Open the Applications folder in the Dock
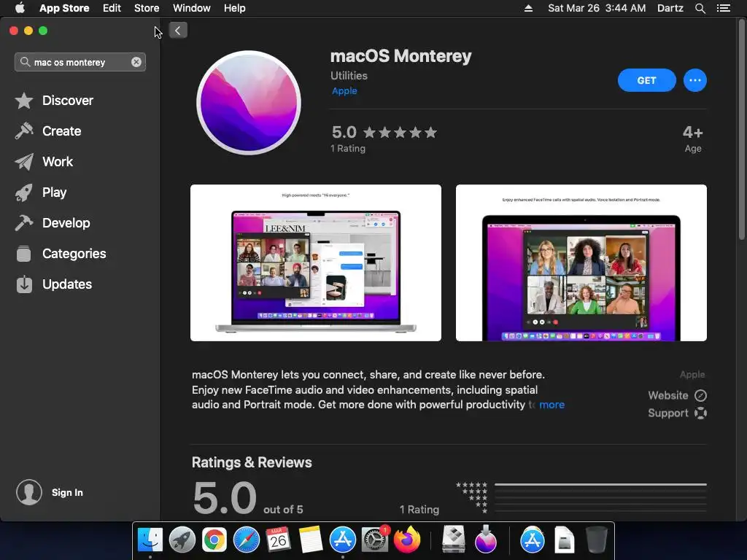 pyautogui.click(x=532, y=540)
